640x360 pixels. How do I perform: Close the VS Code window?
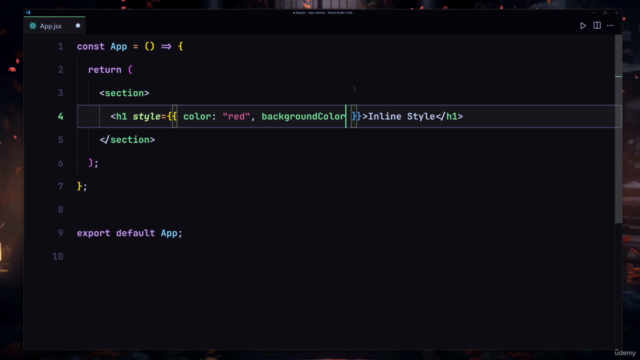tap(616, 13)
